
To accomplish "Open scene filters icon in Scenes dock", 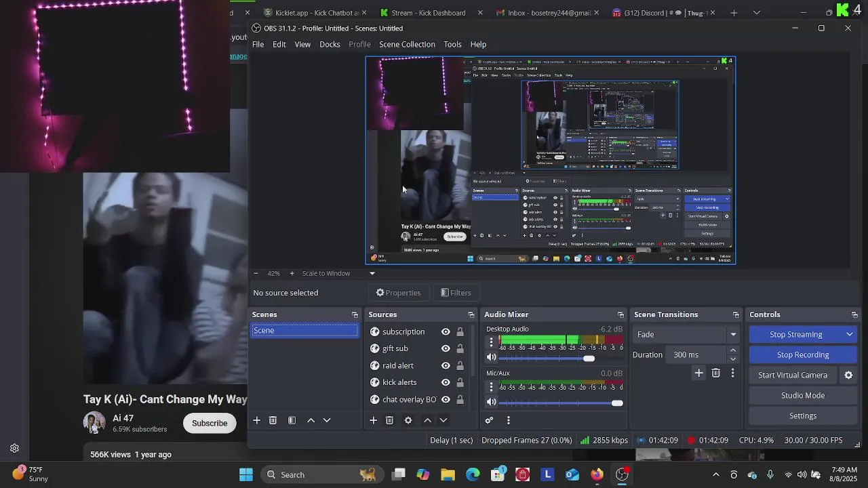I will pos(292,420).
